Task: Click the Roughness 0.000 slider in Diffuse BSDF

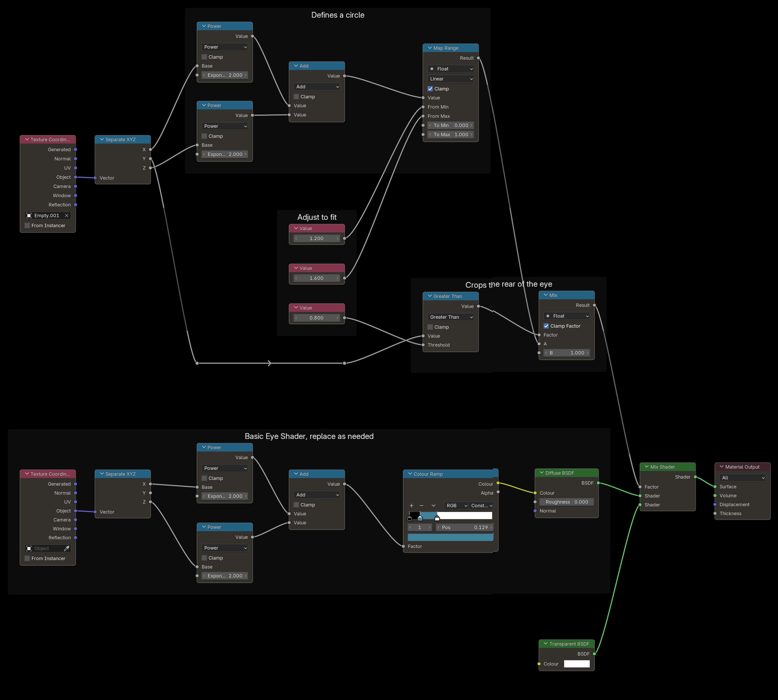Action: 566,502
